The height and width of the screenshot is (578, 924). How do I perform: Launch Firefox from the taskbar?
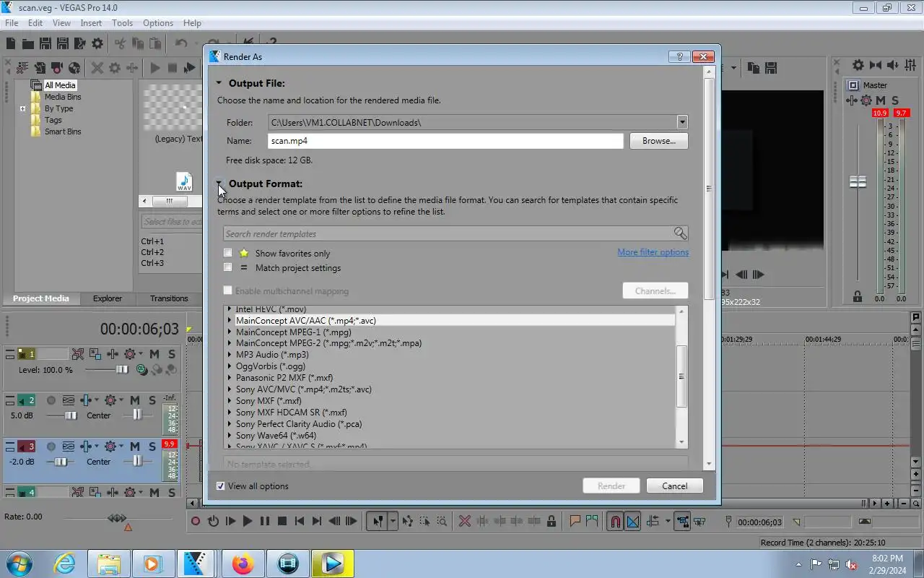(242, 563)
